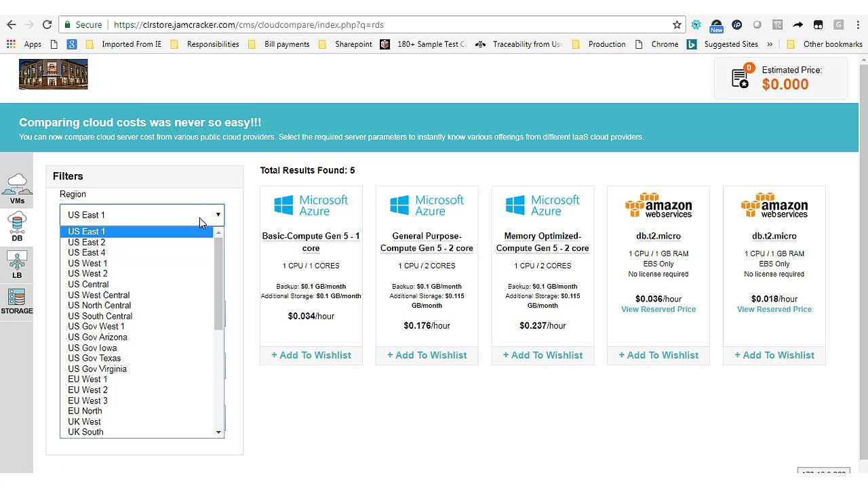View Reserved Price for $0.036/hour db.t2.micro

[658, 309]
